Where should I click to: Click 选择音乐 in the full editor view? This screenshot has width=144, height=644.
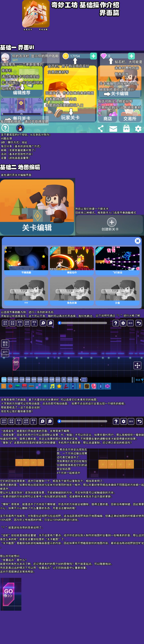(x=5, y=323)
